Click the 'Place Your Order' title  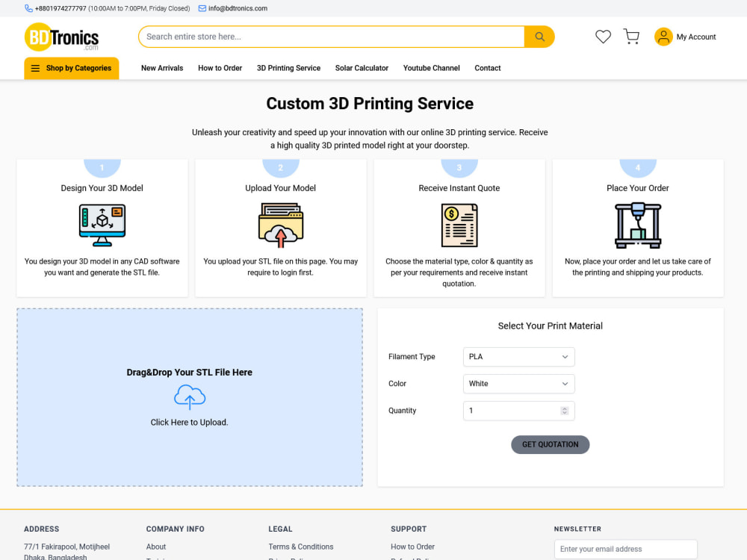638,188
